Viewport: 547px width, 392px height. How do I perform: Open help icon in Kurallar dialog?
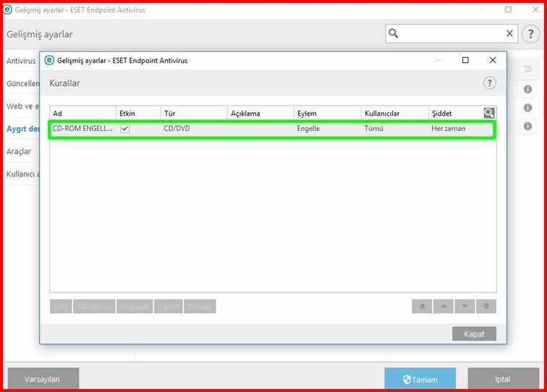point(489,83)
